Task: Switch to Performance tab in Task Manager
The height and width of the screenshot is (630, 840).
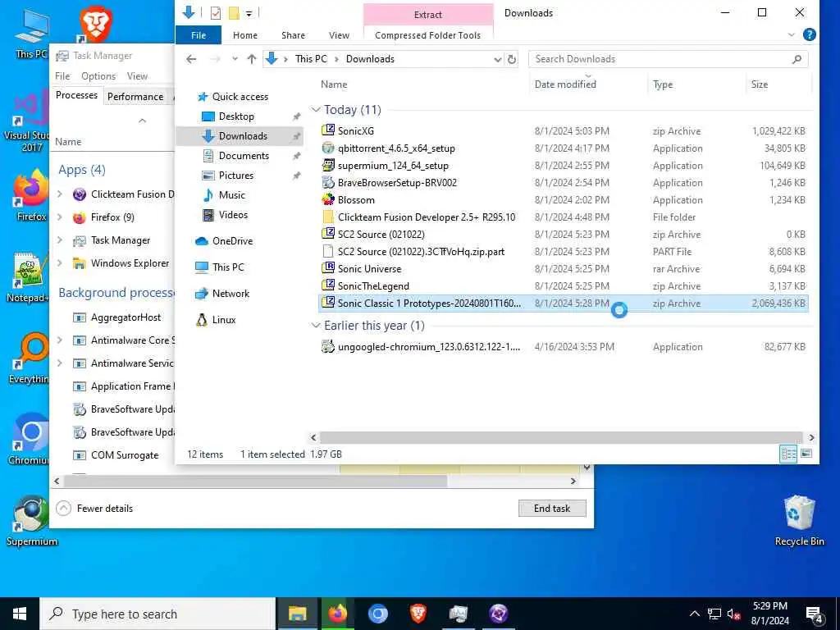Action: click(135, 97)
